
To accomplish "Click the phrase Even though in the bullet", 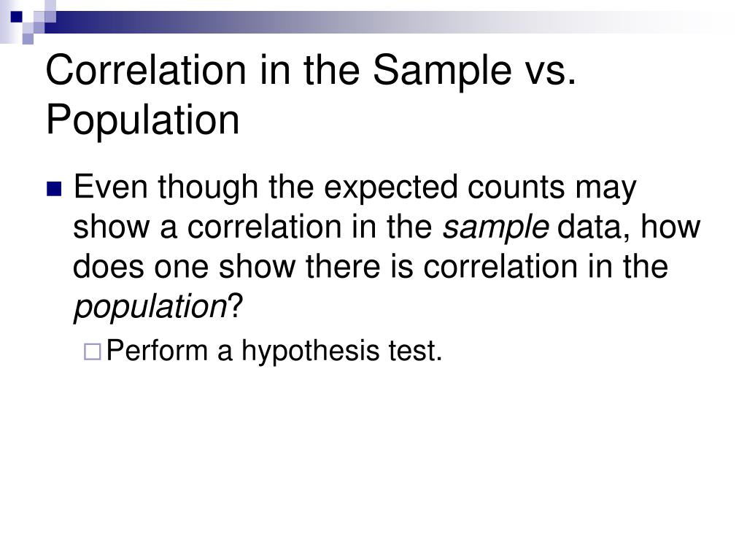I will pyautogui.click(x=166, y=187).
